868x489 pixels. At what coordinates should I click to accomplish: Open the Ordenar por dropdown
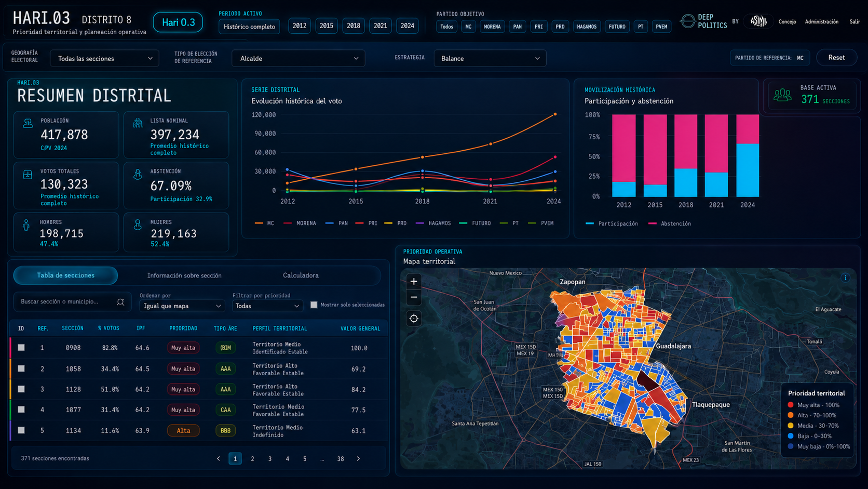click(182, 306)
